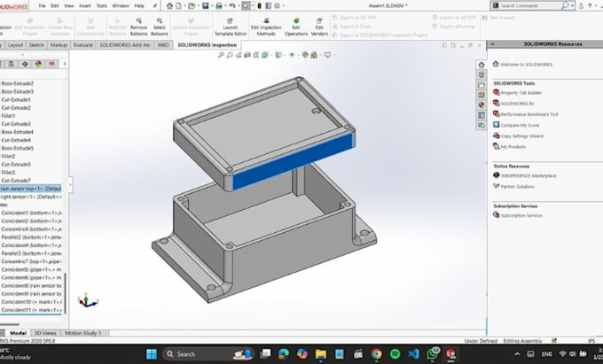Save the assembly with the Save icon
The width and height of the screenshot is (603, 364).
tap(206, 6)
